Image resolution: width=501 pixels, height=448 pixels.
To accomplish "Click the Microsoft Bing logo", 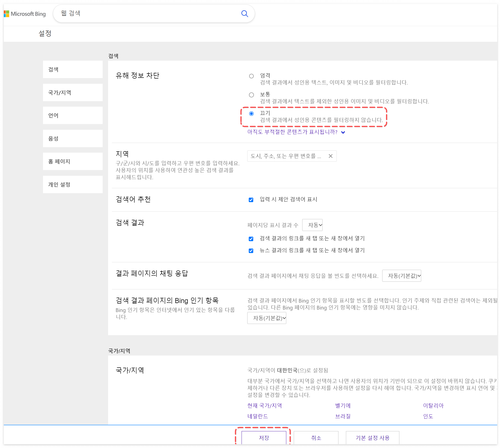I will click(x=25, y=14).
